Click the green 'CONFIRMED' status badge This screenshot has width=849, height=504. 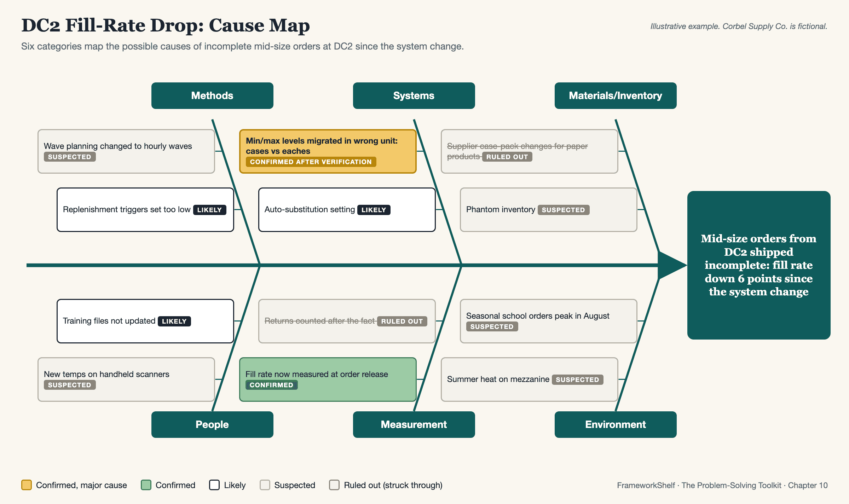pyautogui.click(x=272, y=385)
